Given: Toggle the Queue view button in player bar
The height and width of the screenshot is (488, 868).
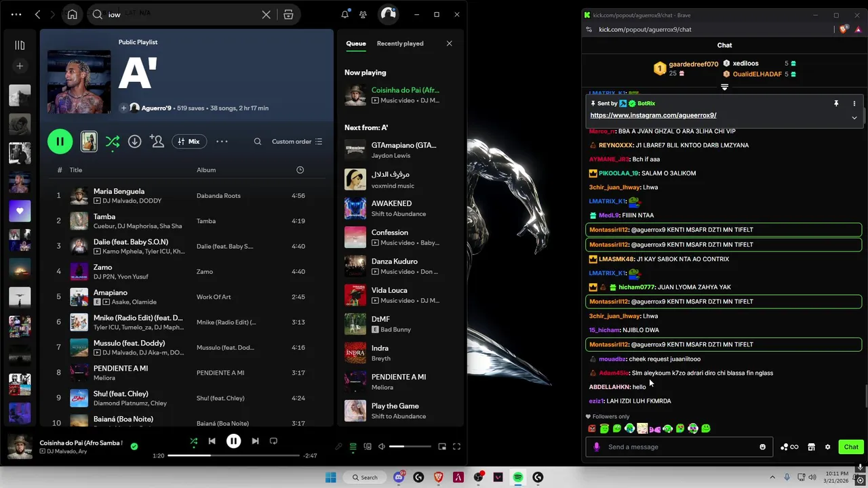Looking at the screenshot, I should [353, 447].
